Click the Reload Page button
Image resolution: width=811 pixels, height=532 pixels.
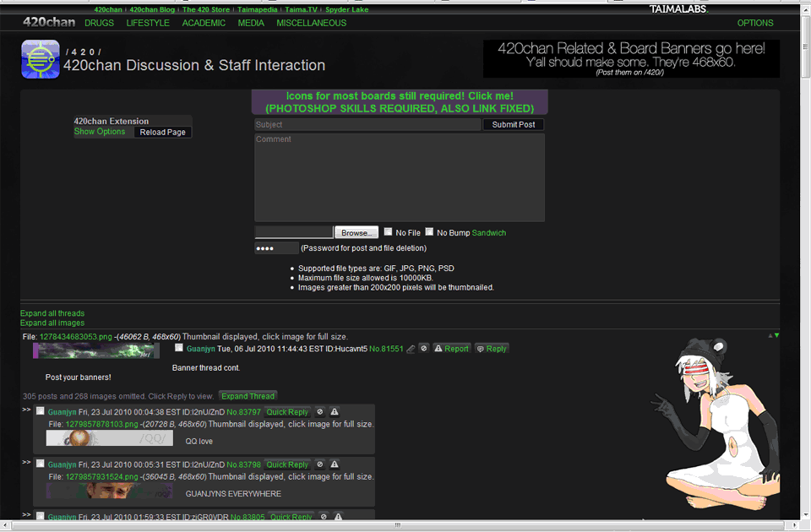tap(162, 132)
